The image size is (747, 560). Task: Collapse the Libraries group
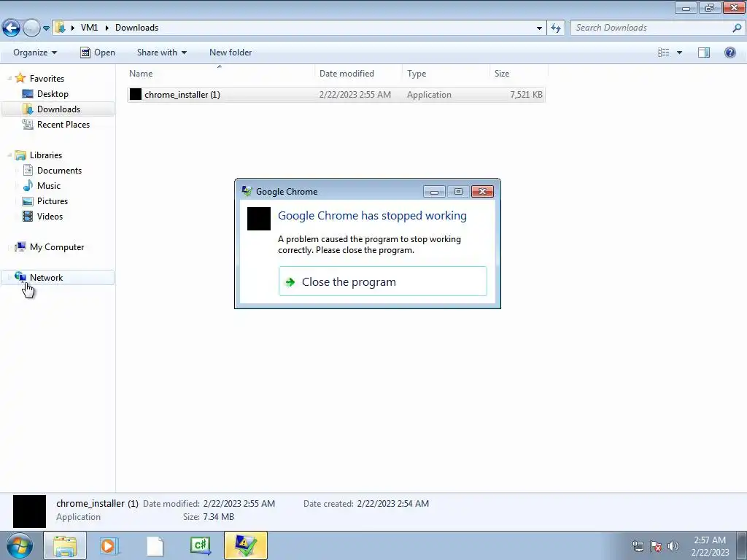coord(9,155)
